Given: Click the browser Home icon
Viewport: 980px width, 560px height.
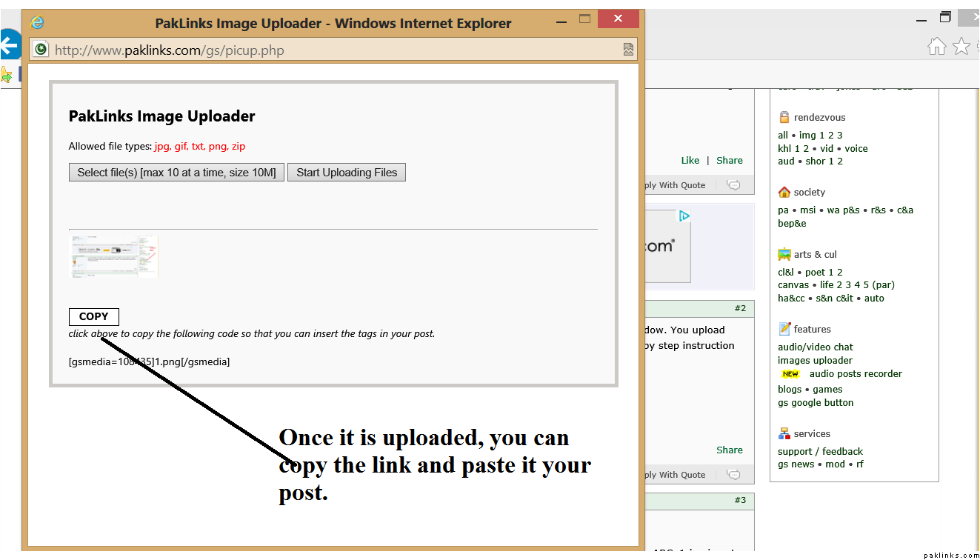Looking at the screenshot, I should coord(936,47).
